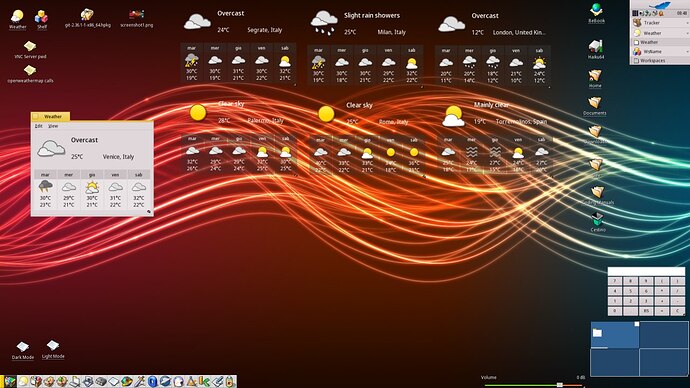Switch to the bottom-right workspace
Screen dimensions: 690x388
(x=664, y=362)
